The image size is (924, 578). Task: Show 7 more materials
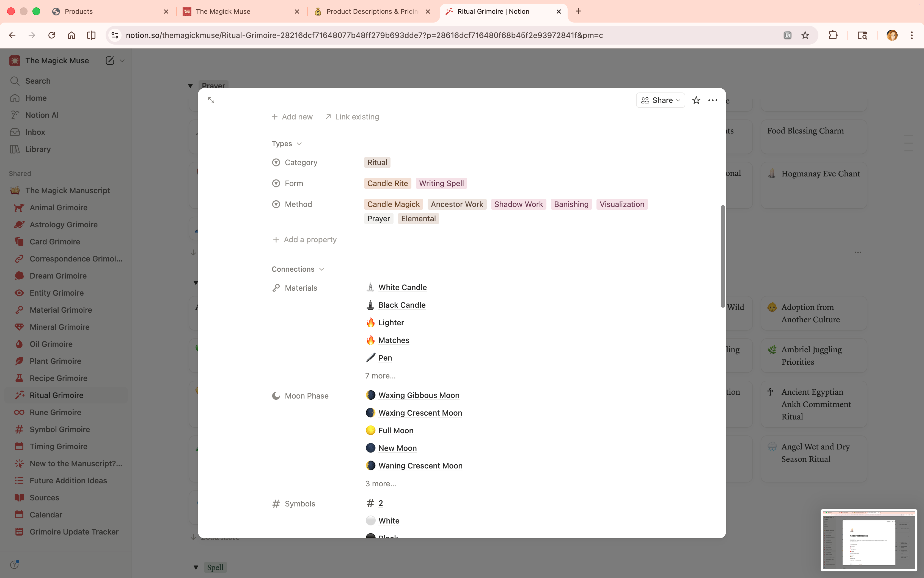380,376
